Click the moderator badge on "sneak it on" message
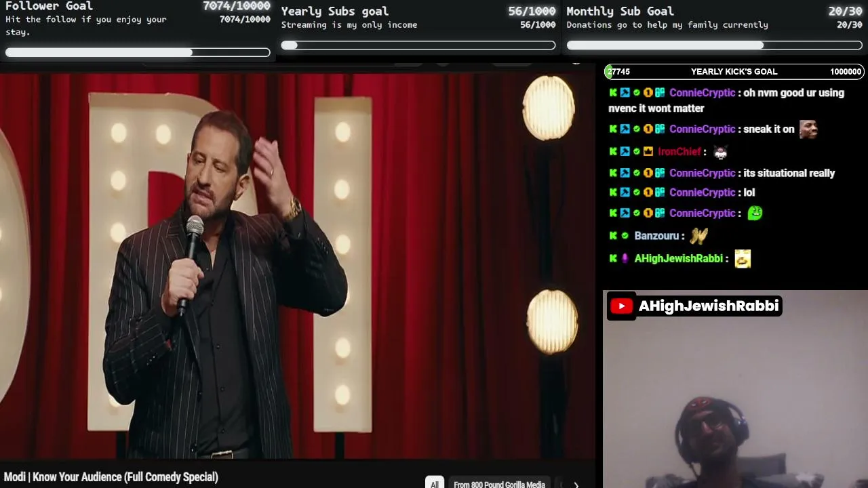868x488 pixels. point(625,129)
